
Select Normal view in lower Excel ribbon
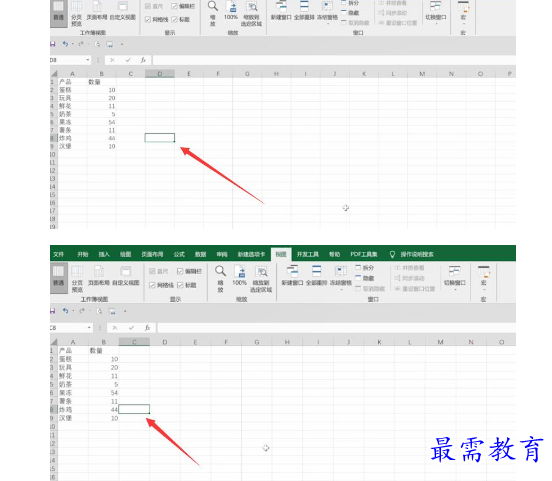pos(58,277)
